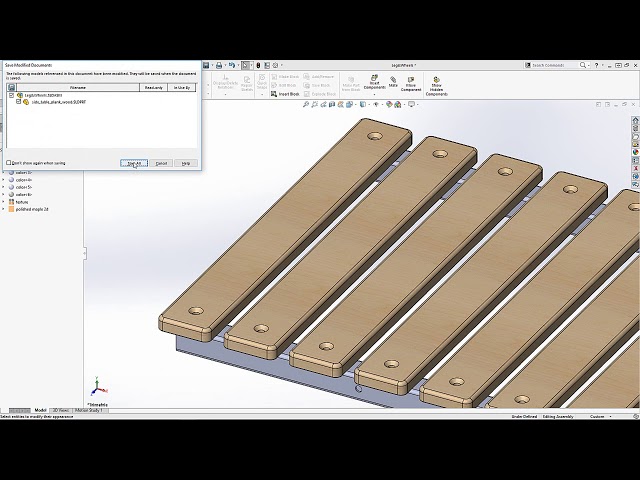Click Insert Components
This screenshot has width=640, height=480.
374,82
